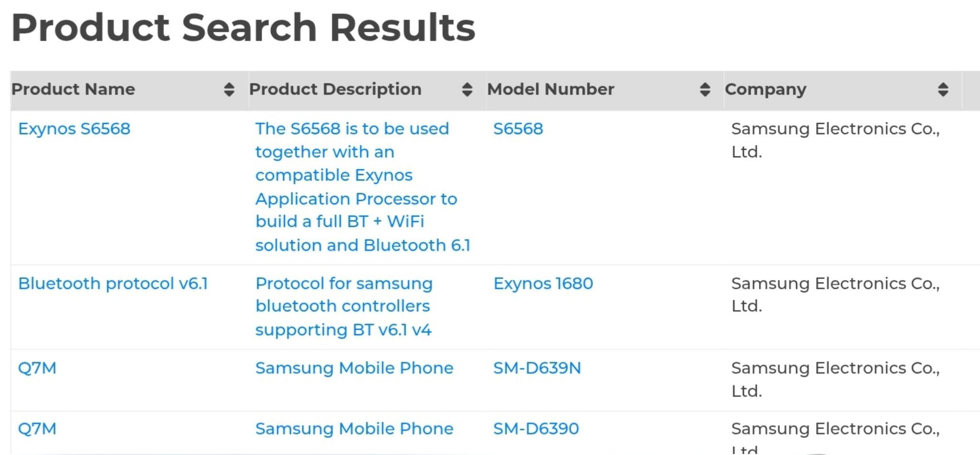Viewport: 980px width, 455px height.
Task: Open the bluetooth controllers protocol description link
Action: click(344, 306)
